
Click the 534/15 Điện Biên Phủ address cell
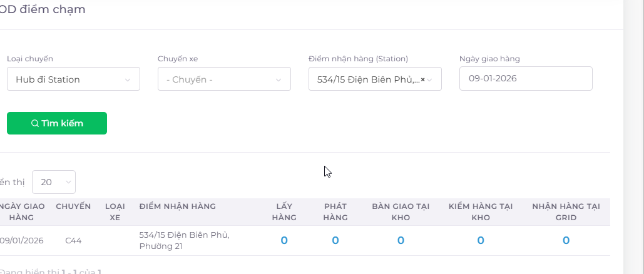[185, 240]
